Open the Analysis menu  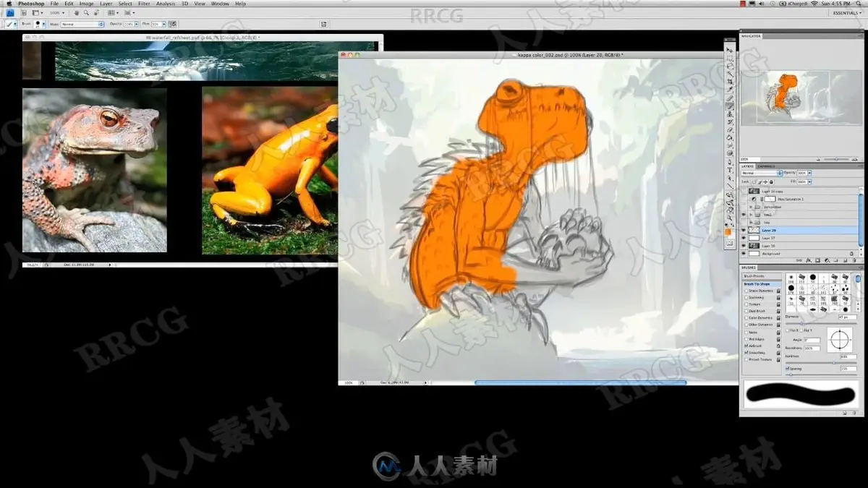166,4
